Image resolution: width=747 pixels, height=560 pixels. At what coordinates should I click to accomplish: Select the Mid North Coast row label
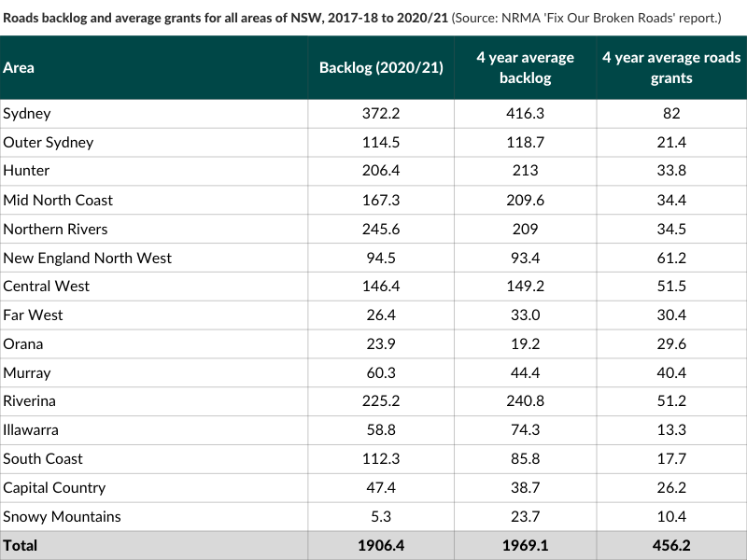point(58,200)
